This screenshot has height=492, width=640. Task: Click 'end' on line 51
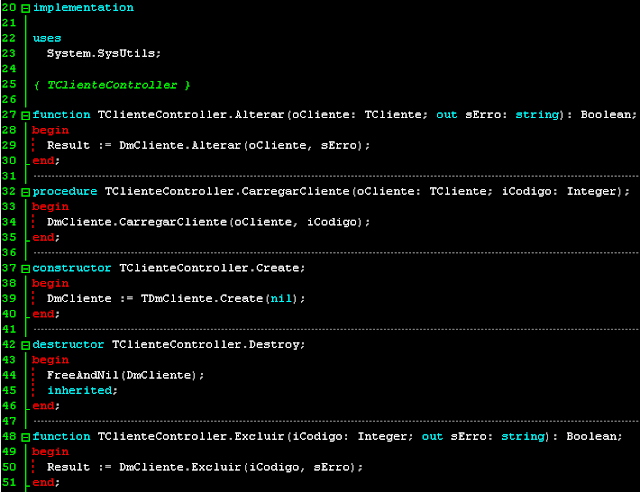point(43,483)
